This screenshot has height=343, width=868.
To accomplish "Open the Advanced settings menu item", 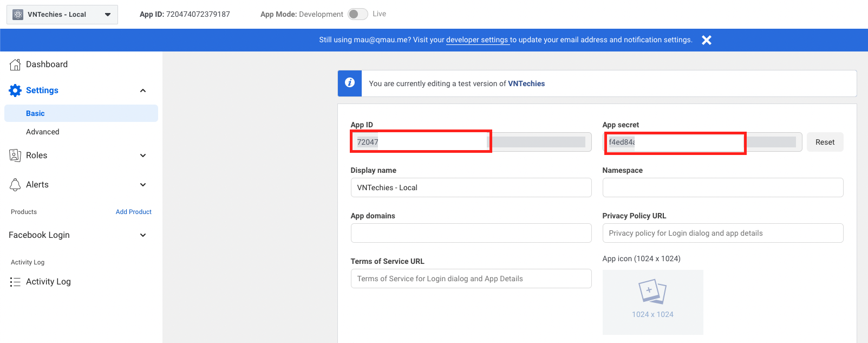I will point(43,132).
